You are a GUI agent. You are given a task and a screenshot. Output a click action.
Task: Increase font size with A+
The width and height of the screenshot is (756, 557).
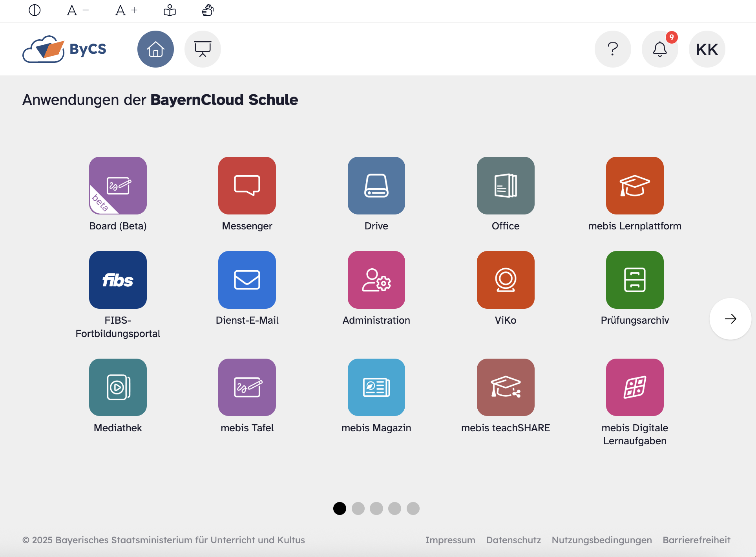coord(126,10)
